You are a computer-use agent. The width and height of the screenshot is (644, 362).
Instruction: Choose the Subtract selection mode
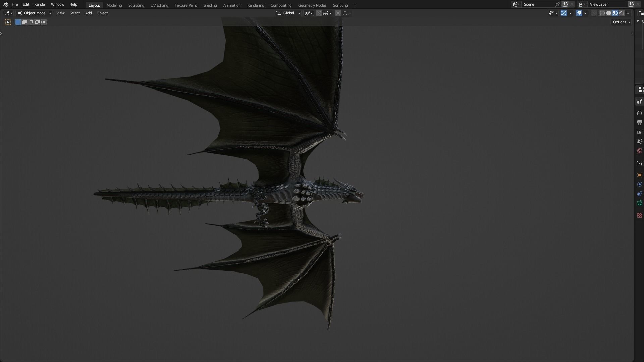coord(31,22)
